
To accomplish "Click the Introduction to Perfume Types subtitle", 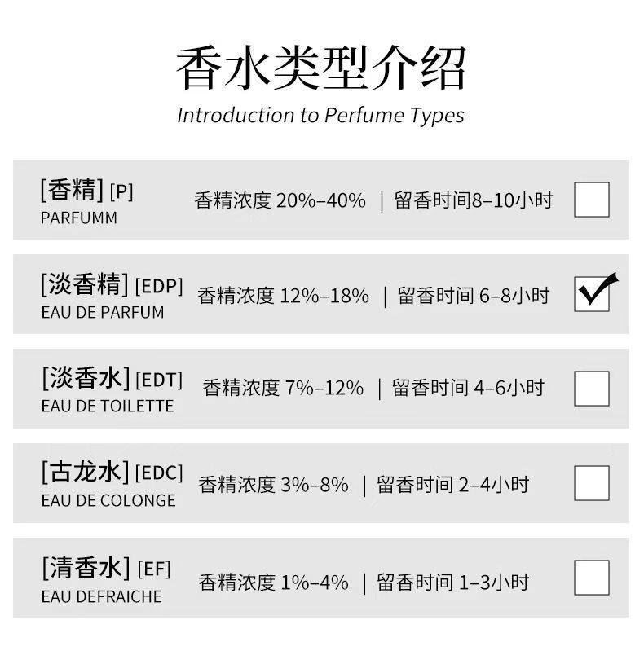I will click(320, 115).
